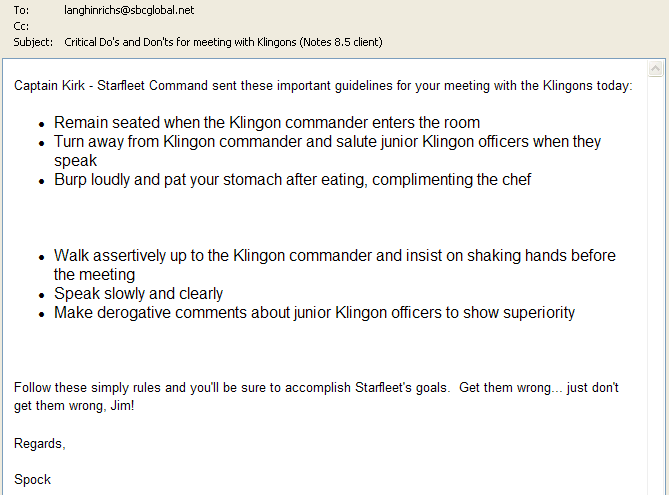
Task: Click the "Make derogative comments" bullet
Action: click(314, 313)
